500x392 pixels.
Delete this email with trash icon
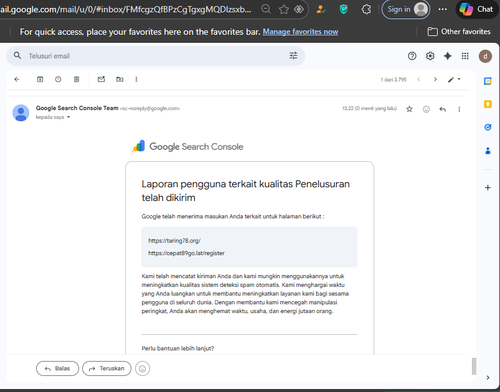click(x=76, y=79)
